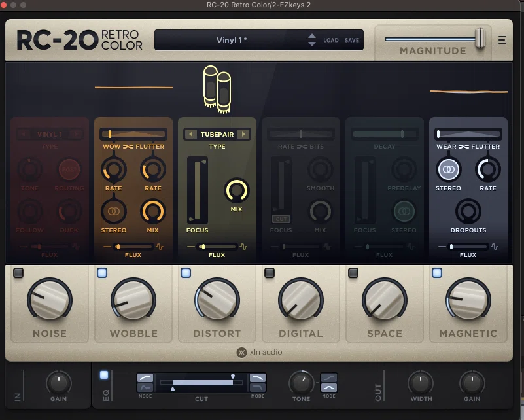Select previous preset with down arrow
The height and width of the screenshot is (420, 524).
pyautogui.click(x=312, y=44)
